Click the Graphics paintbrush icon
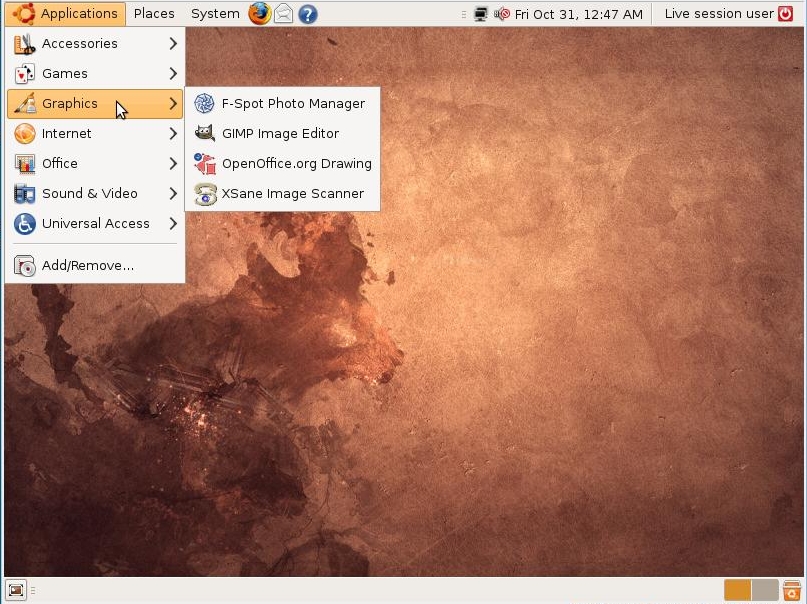The image size is (807, 604). [x=24, y=103]
